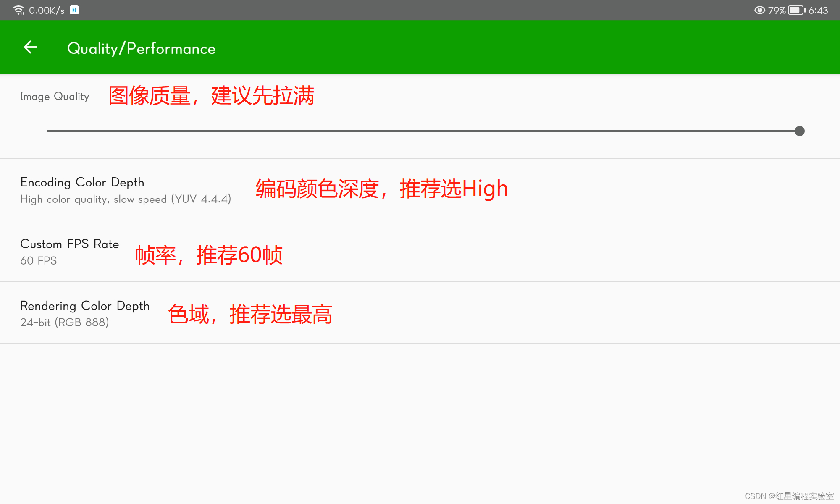Viewport: 840px width, 504px height.
Task: Tap the 6:43 clock in status bar
Action: point(818,10)
